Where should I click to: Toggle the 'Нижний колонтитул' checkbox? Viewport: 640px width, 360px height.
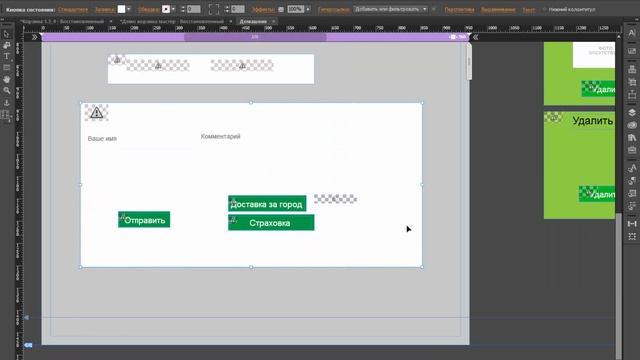click(544, 9)
